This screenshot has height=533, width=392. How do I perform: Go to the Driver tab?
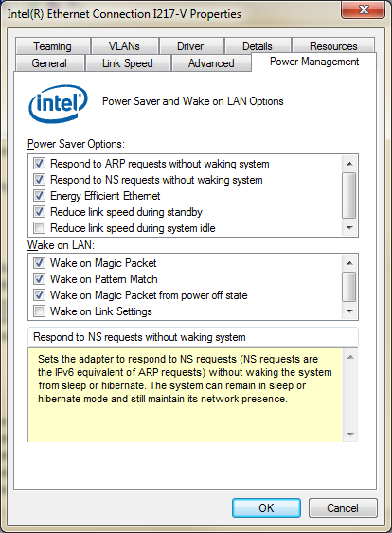190,46
